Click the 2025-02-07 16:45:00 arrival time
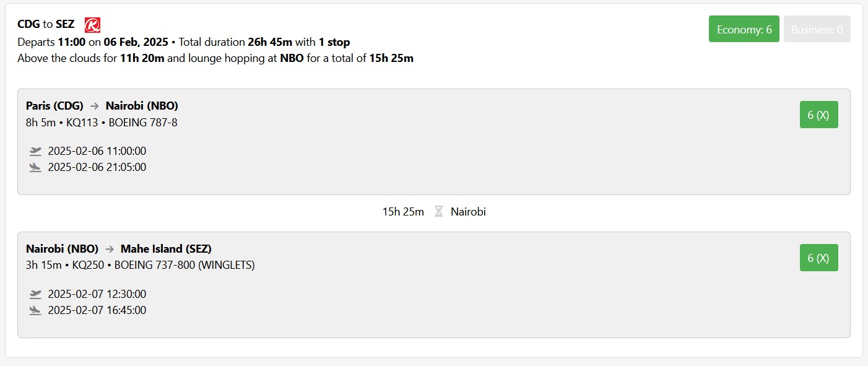 click(x=97, y=310)
